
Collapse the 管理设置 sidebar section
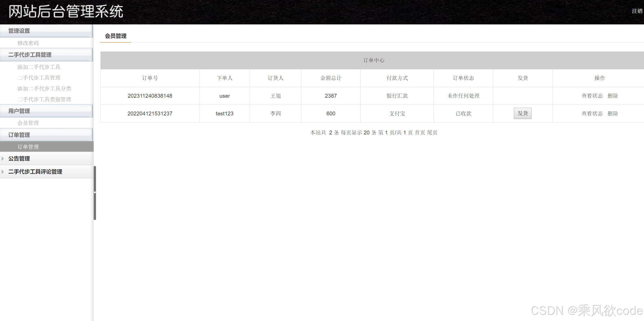[19, 31]
